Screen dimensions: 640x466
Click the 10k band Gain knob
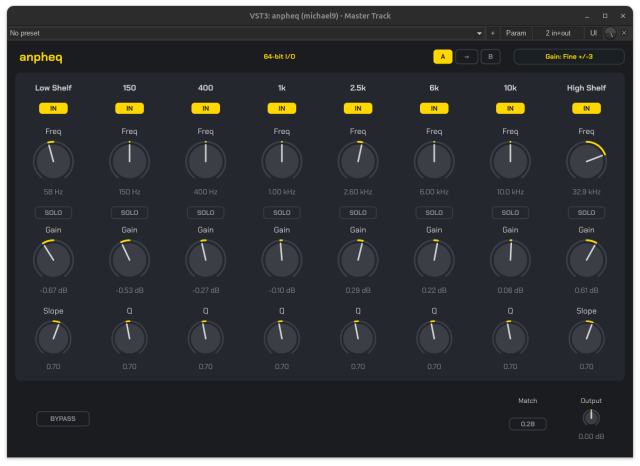pyautogui.click(x=510, y=260)
